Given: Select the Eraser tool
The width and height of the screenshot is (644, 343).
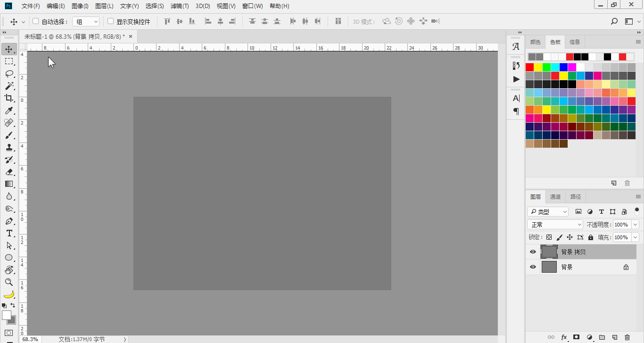Looking at the screenshot, I should click(9, 172).
